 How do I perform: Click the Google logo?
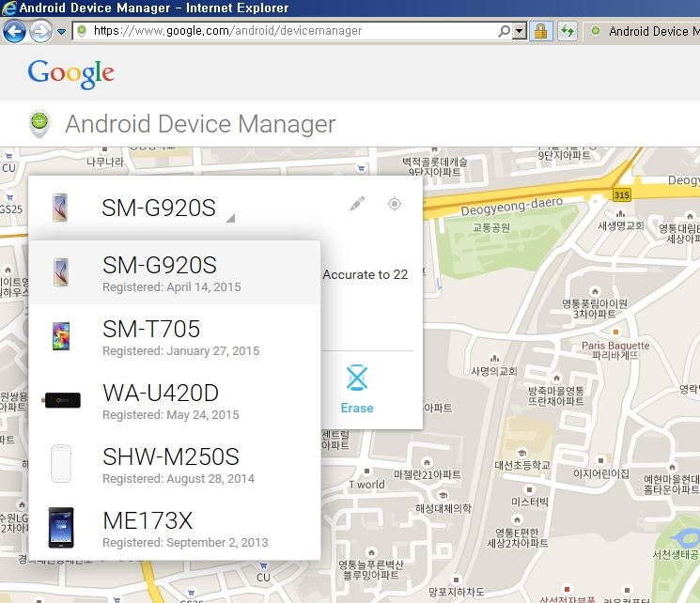[x=71, y=74]
